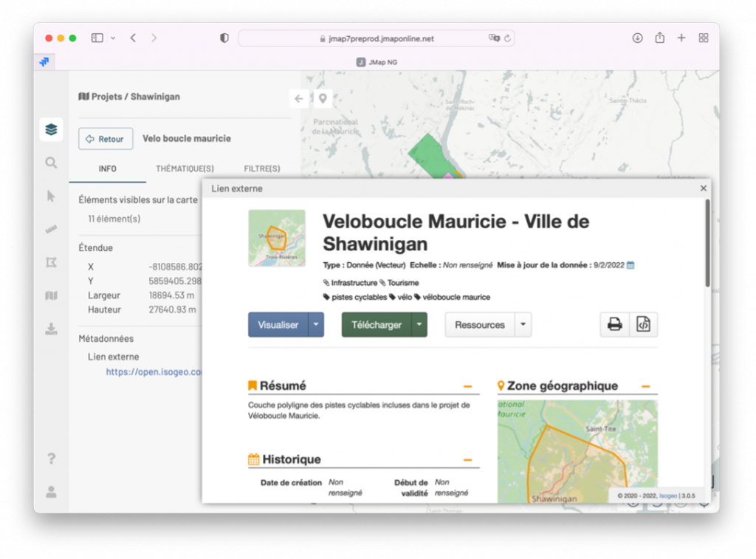Open the annotation drawing tool in sidebar
Viewport: 756px width, 559px height.
click(x=51, y=262)
